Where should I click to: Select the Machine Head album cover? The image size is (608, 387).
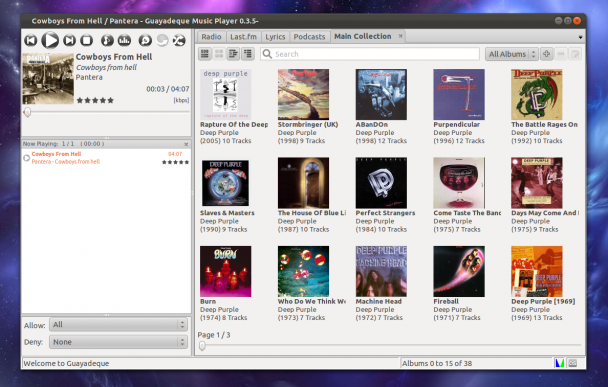tap(381, 271)
